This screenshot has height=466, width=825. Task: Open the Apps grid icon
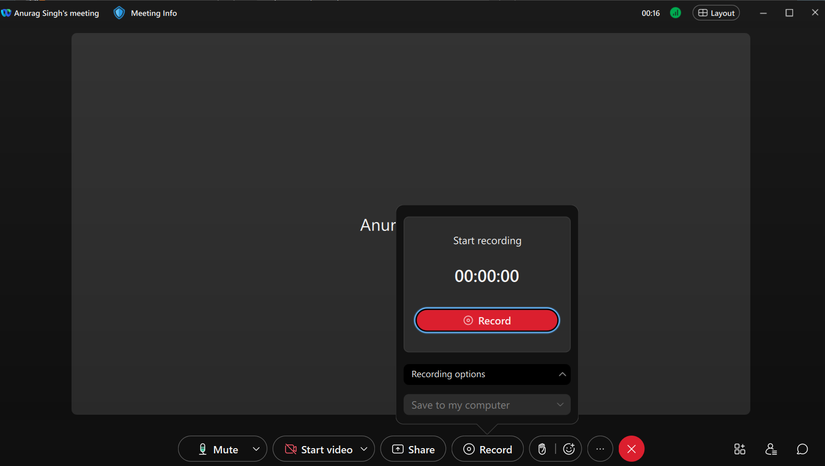tap(739, 450)
